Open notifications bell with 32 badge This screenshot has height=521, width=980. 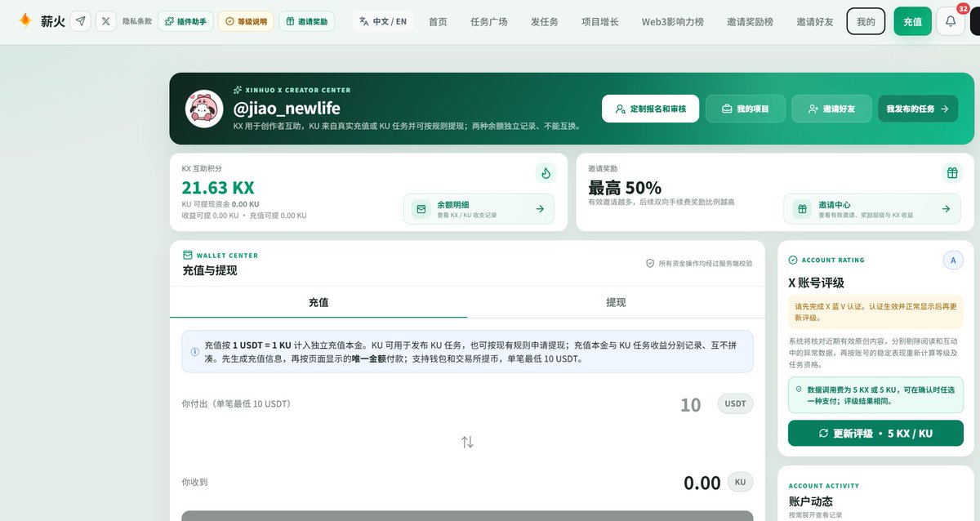click(x=950, y=21)
